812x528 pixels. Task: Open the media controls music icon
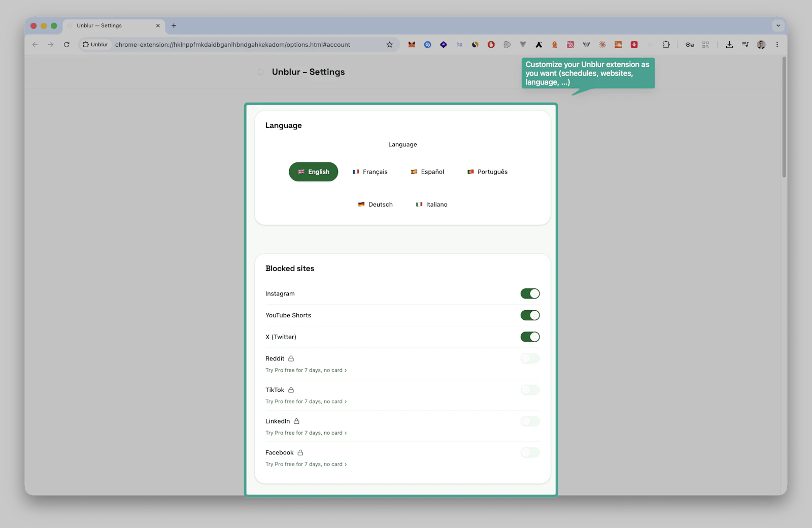point(745,45)
